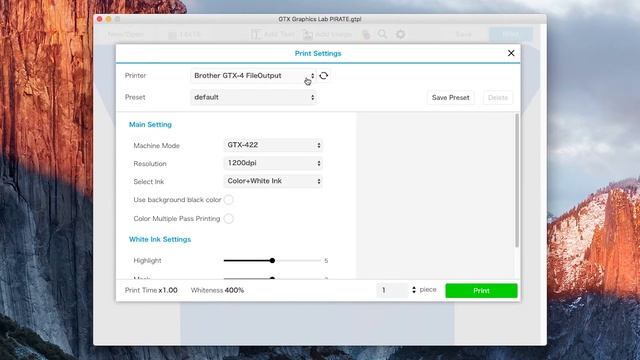Open the Preset dropdown showing default
Viewport: 640px width, 360px height.
pos(253,97)
